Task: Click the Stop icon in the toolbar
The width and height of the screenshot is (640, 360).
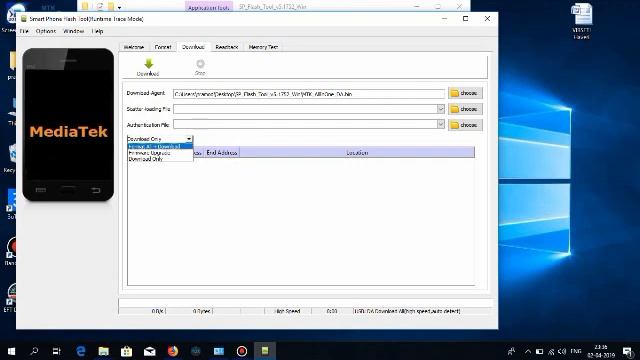Action: coord(200,64)
